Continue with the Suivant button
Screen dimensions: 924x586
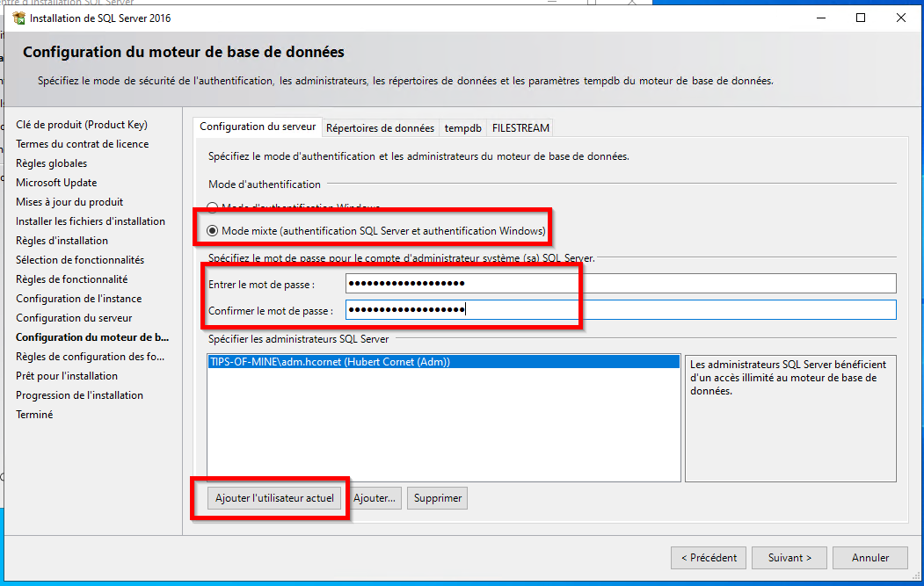(x=789, y=558)
